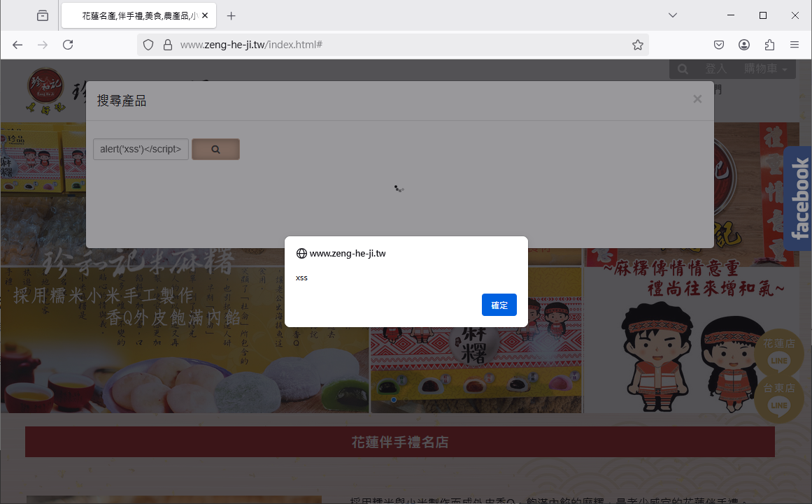The image size is (812, 504).
Task: Open the Pocket save icon
Action: 719,45
